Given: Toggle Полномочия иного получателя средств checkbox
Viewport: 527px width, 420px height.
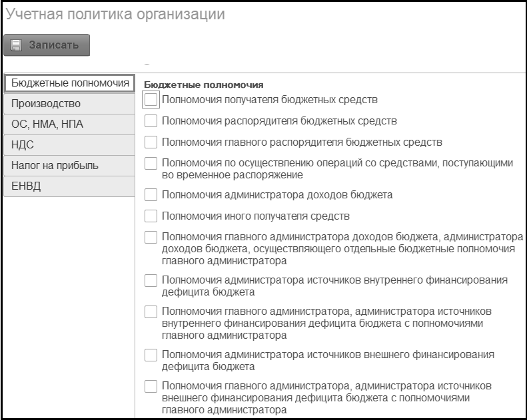Looking at the screenshot, I should (151, 216).
